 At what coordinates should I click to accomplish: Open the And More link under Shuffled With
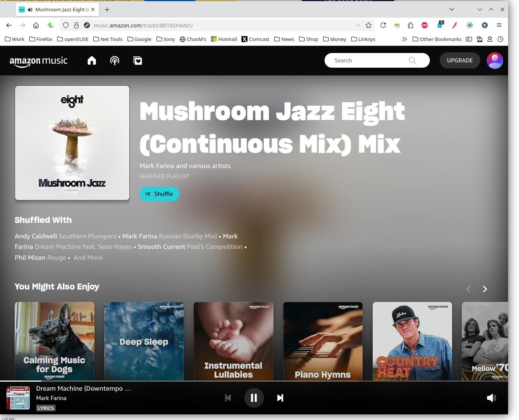88,258
